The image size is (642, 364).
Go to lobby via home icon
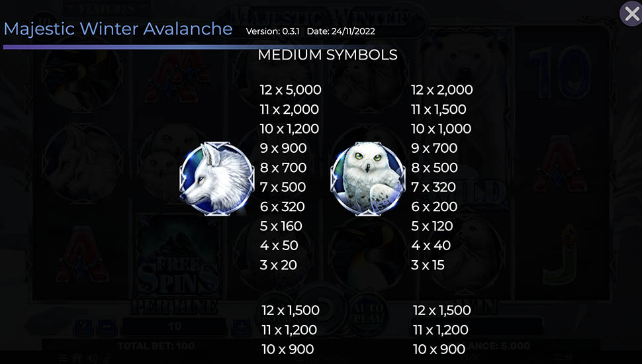tap(77, 358)
